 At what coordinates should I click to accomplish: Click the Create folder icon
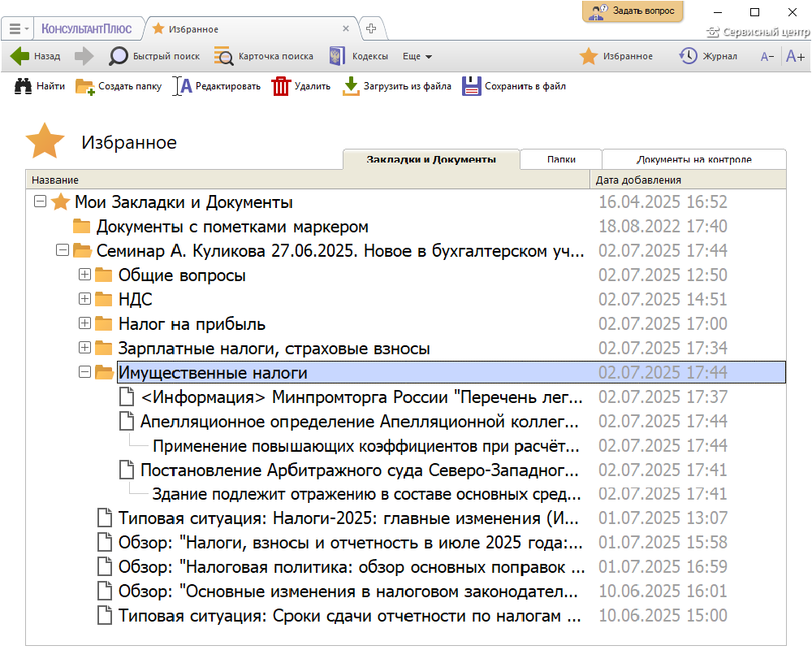click(85, 87)
